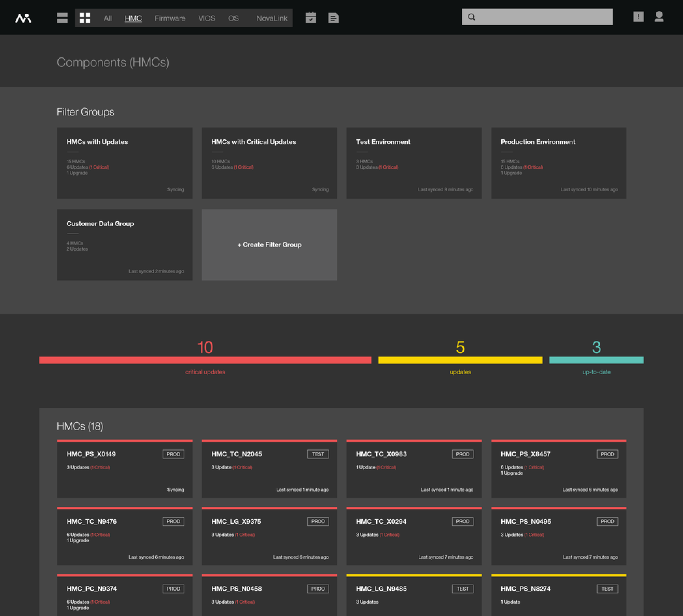Open the NovaLink tab
The width and height of the screenshot is (683, 616).
271,18
